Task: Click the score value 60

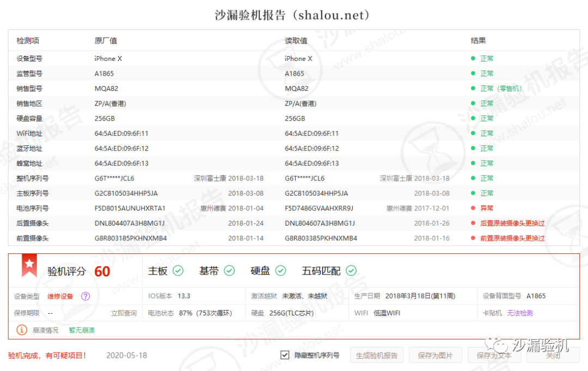Action: [102, 271]
